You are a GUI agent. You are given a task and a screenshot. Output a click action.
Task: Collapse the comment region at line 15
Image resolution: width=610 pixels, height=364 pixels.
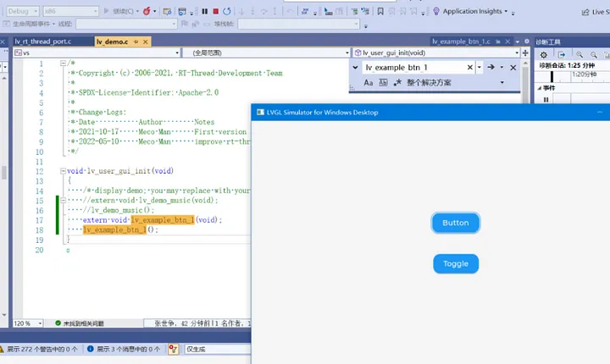63,201
